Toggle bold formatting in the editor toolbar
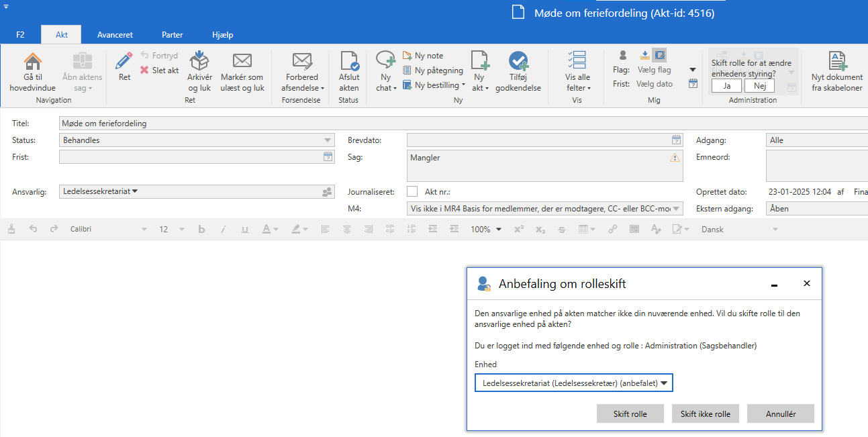868x437 pixels. 201,230
